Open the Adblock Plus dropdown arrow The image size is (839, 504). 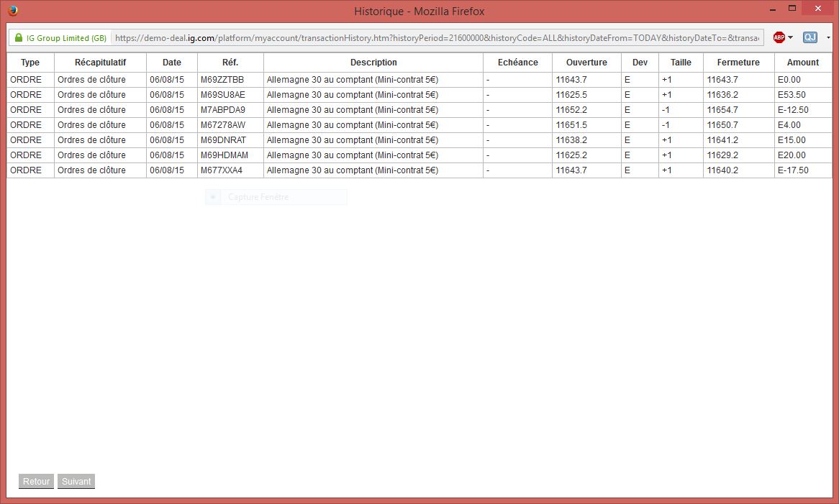(790, 37)
